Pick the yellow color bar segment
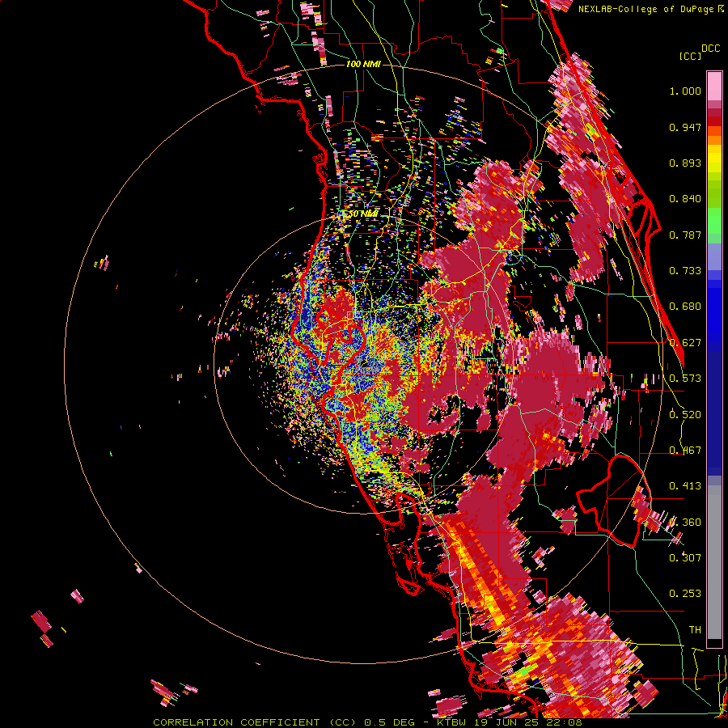728x728 pixels. pos(714,159)
